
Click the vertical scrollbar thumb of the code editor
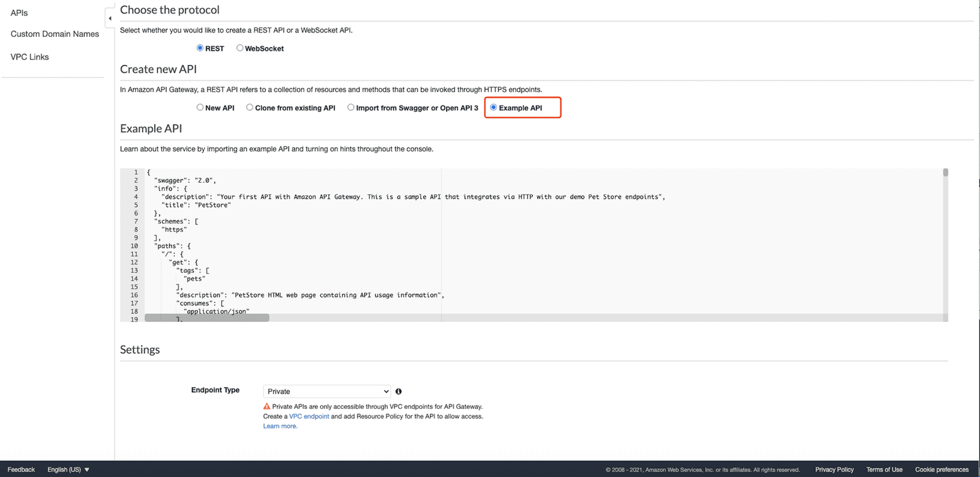tap(946, 172)
